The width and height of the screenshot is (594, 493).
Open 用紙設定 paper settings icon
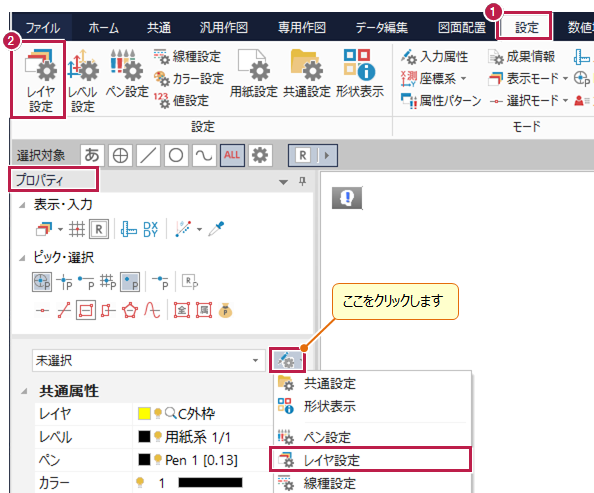253,74
